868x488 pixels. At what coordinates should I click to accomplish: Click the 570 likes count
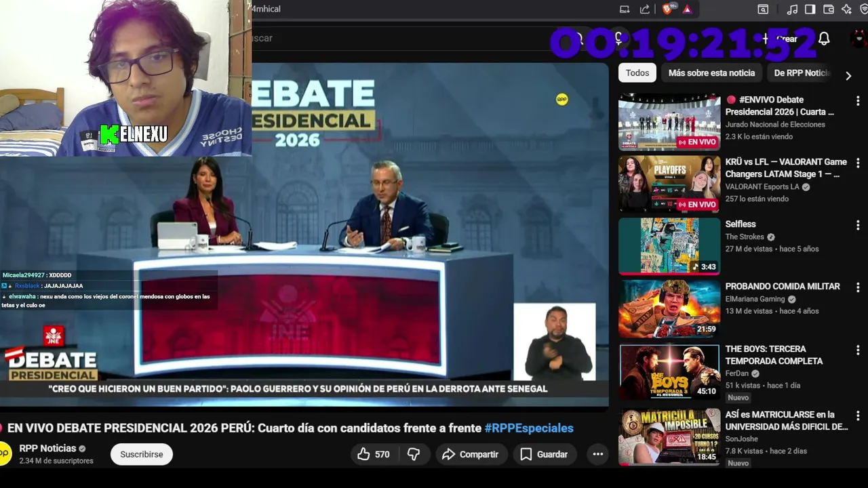[382, 454]
